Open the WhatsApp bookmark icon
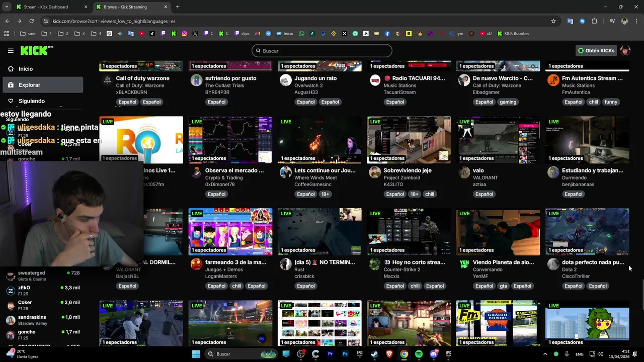 tap(301, 34)
